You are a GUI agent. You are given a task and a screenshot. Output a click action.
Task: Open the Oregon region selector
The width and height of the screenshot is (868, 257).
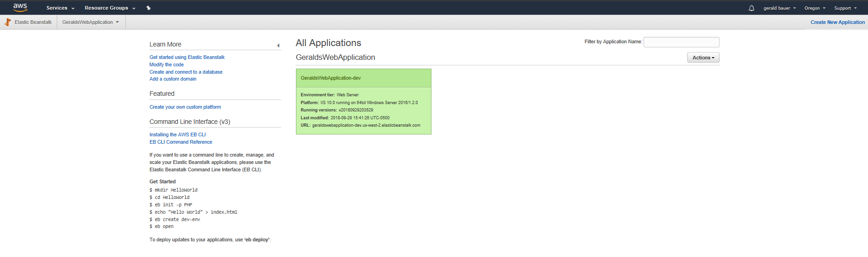click(815, 8)
